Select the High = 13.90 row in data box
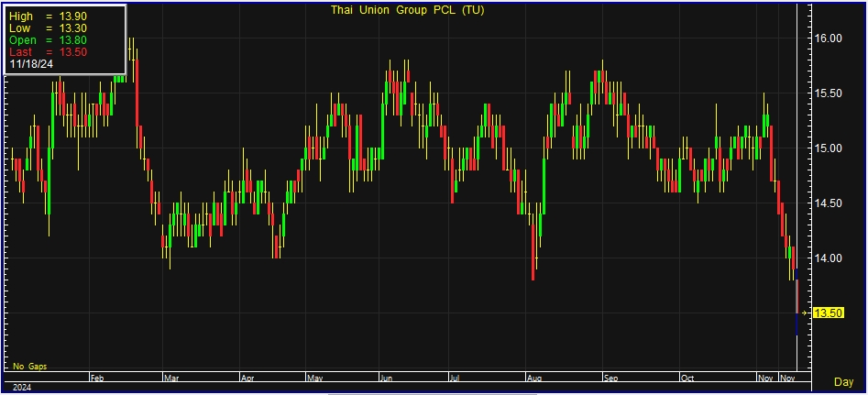Image resolution: width=868 pixels, height=395 pixels. 48,16
